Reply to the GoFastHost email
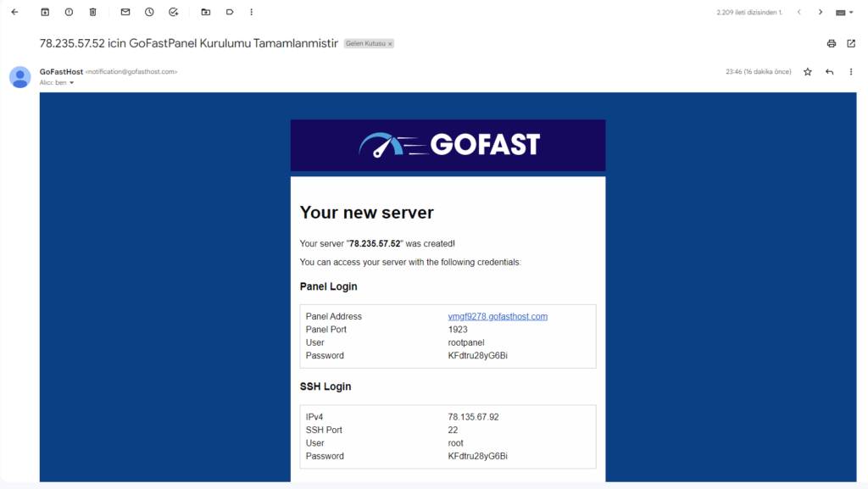868x489 pixels. 829,72
